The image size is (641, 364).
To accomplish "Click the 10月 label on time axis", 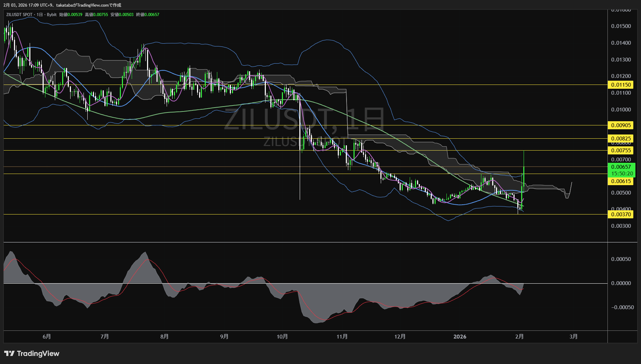I will coord(282,337).
